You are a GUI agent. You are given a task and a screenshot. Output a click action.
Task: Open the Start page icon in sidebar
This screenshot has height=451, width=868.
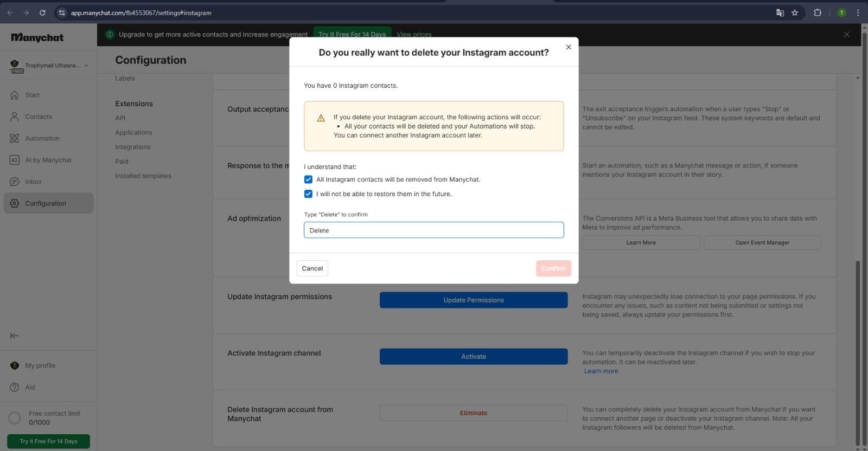click(x=15, y=95)
